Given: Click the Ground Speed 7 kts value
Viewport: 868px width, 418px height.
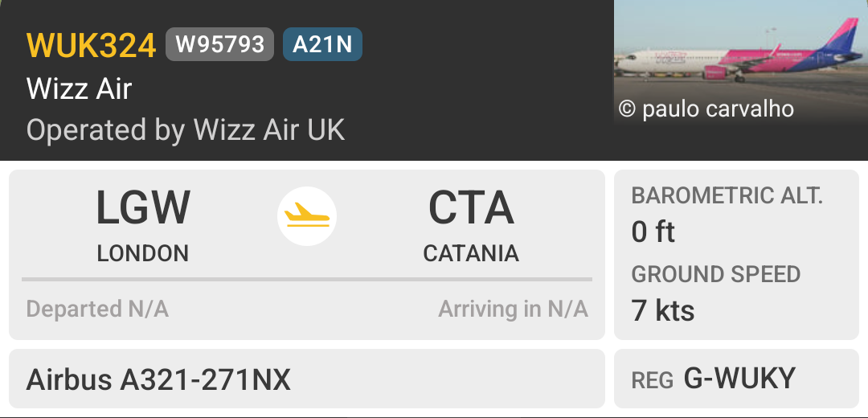Looking at the screenshot, I should 662,310.
